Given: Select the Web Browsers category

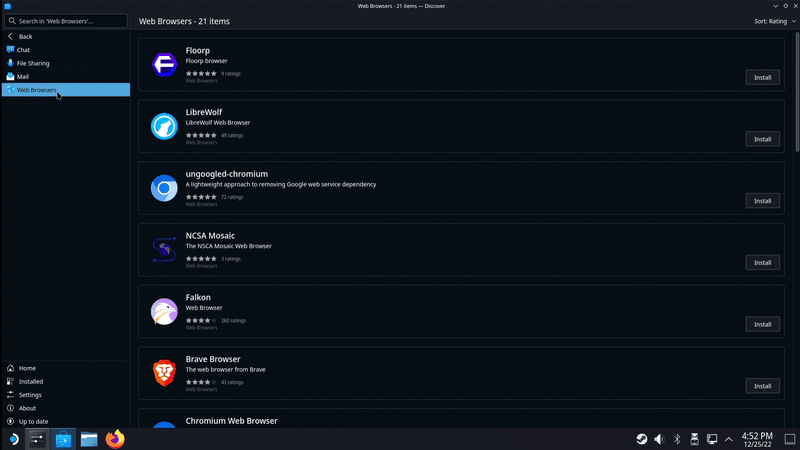Looking at the screenshot, I should (x=66, y=90).
